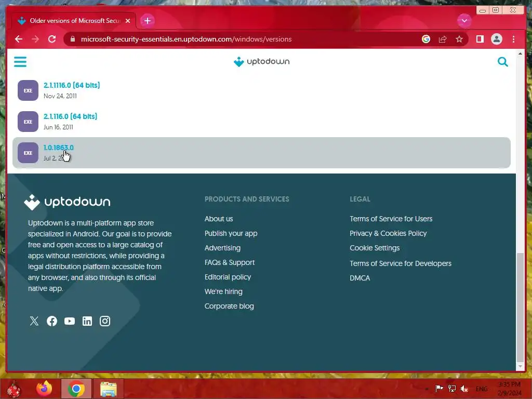This screenshot has width=532, height=399.
Task: Toggle the Chrome side panel
Action: click(480, 39)
